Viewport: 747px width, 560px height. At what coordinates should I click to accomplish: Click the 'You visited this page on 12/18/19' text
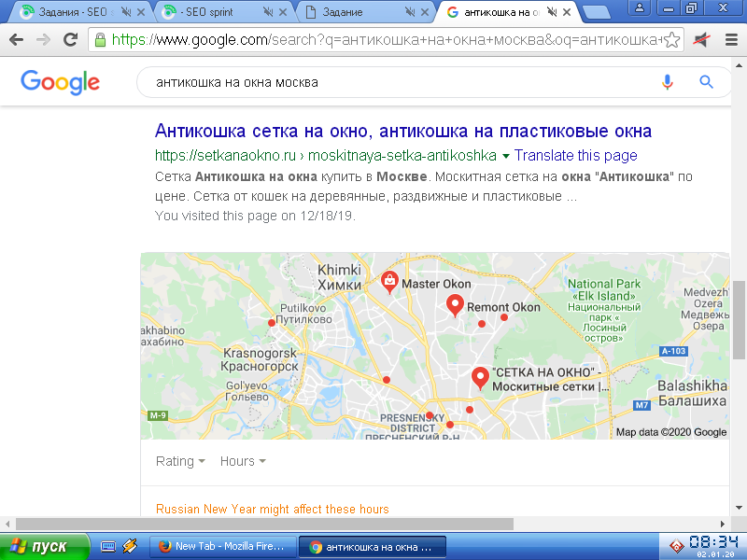255,216
